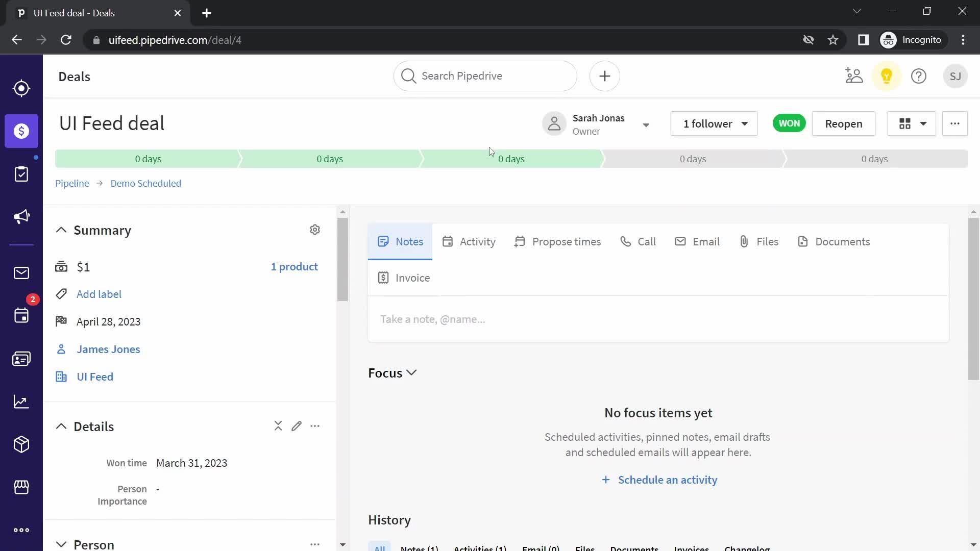Open the Products box icon

(x=21, y=444)
